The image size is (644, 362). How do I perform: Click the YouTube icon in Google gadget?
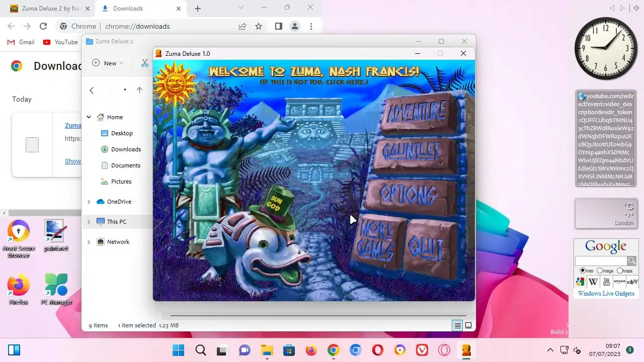pyautogui.click(x=606, y=282)
